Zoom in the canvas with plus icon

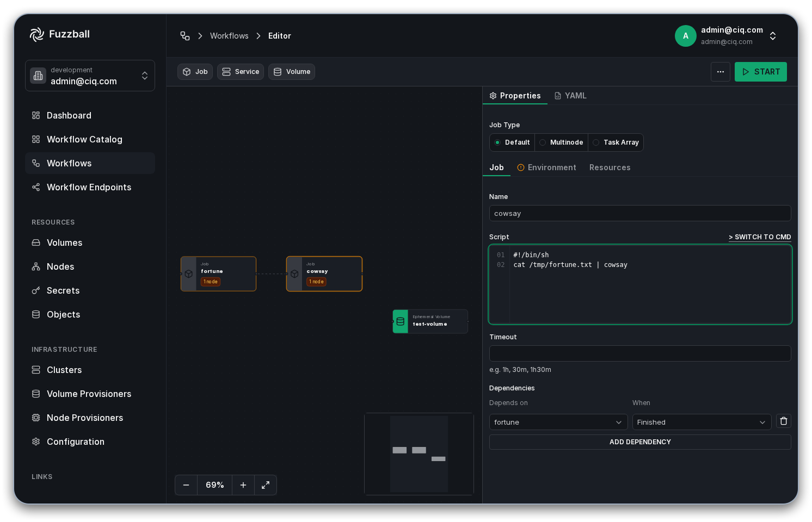243,485
